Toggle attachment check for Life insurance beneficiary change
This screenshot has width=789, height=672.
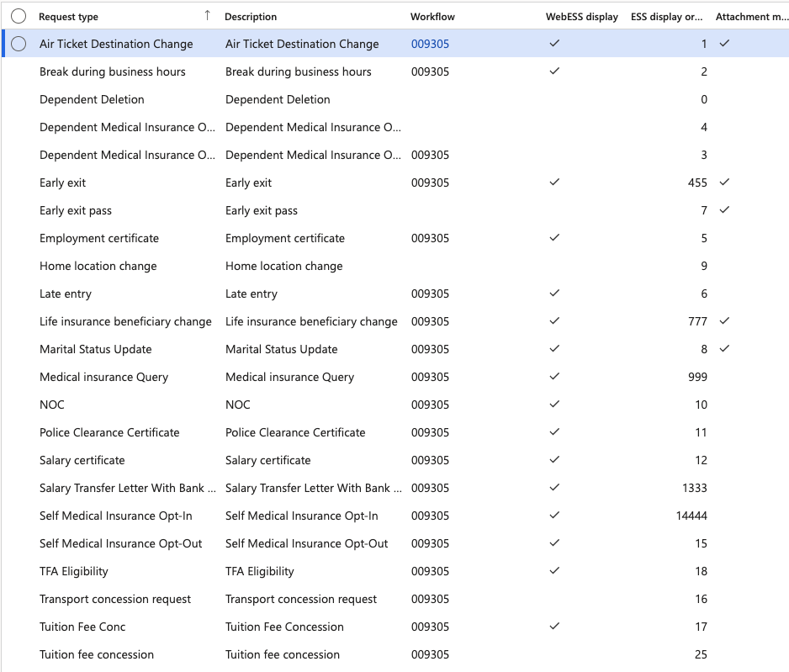724,320
